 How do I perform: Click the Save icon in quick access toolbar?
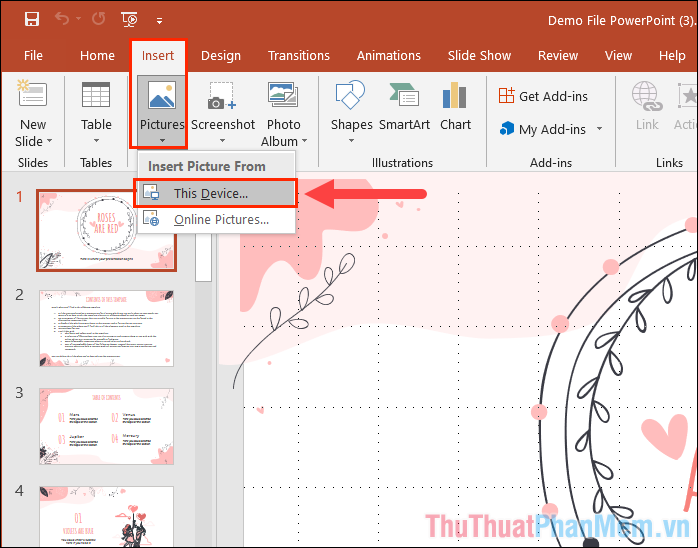32,19
